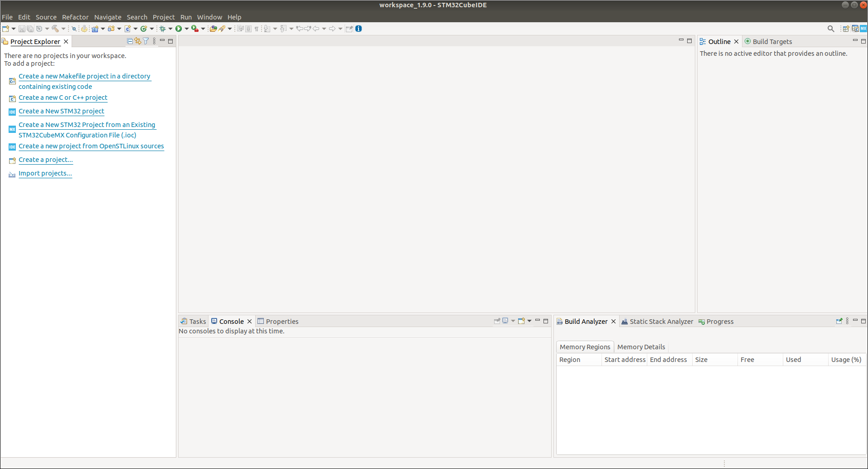Image resolution: width=868 pixels, height=469 pixels.
Task: Open the Project Explorer view menu (three dots)
Action: (x=154, y=41)
